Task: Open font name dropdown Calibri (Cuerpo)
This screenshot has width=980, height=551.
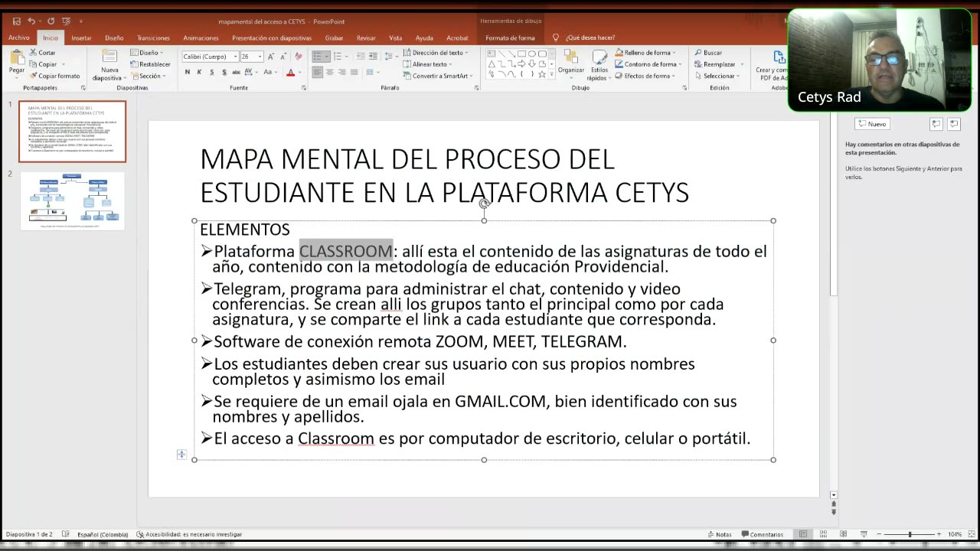Action: click(x=209, y=57)
